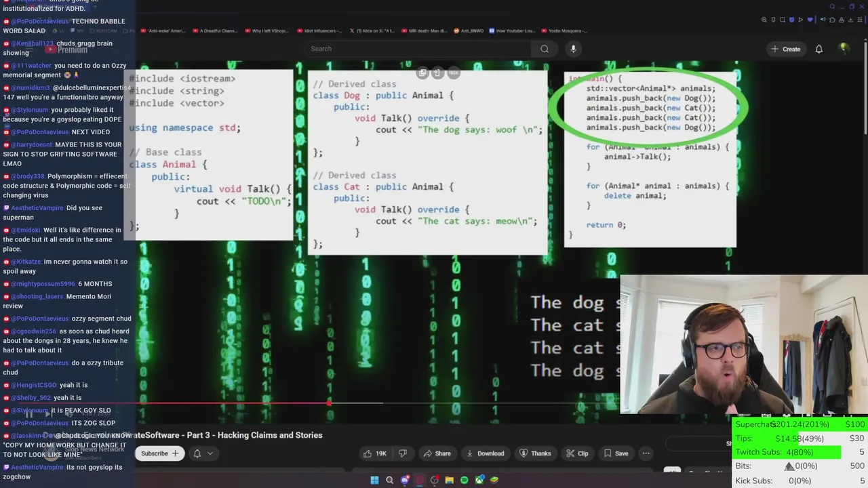The height and width of the screenshot is (488, 868).
Task: Click the YouTube search magnifier button
Action: (x=544, y=49)
